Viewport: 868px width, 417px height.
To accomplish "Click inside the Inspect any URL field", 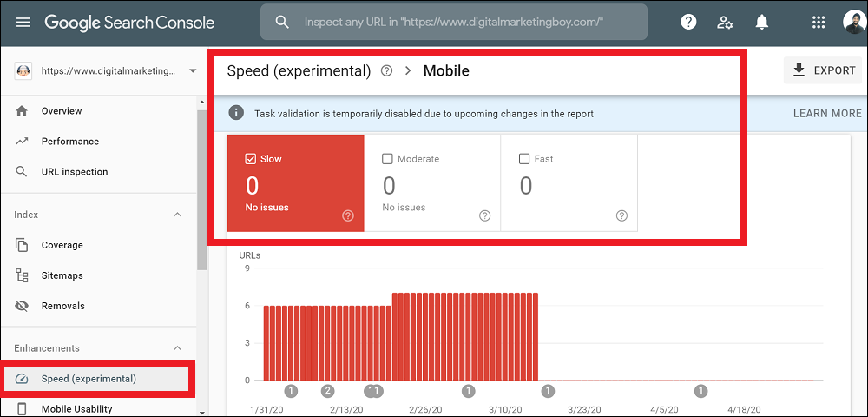I will (453, 22).
